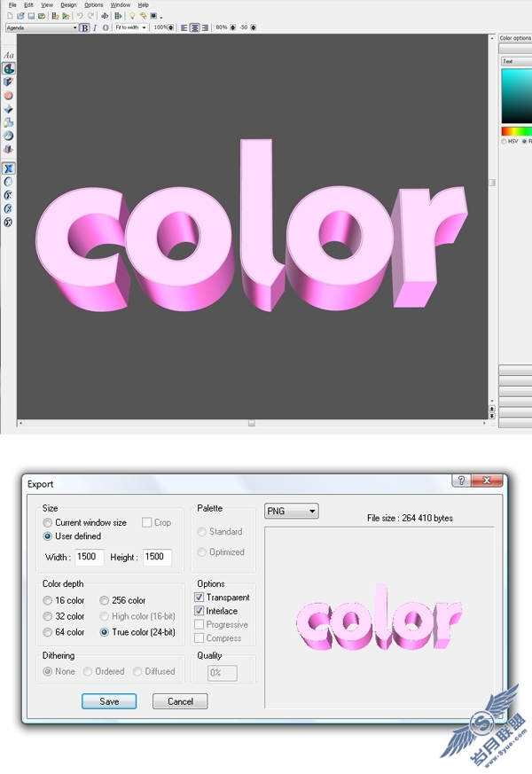The width and height of the screenshot is (532, 774).
Task: Click Cancel in Export dialog
Action: [x=180, y=701]
